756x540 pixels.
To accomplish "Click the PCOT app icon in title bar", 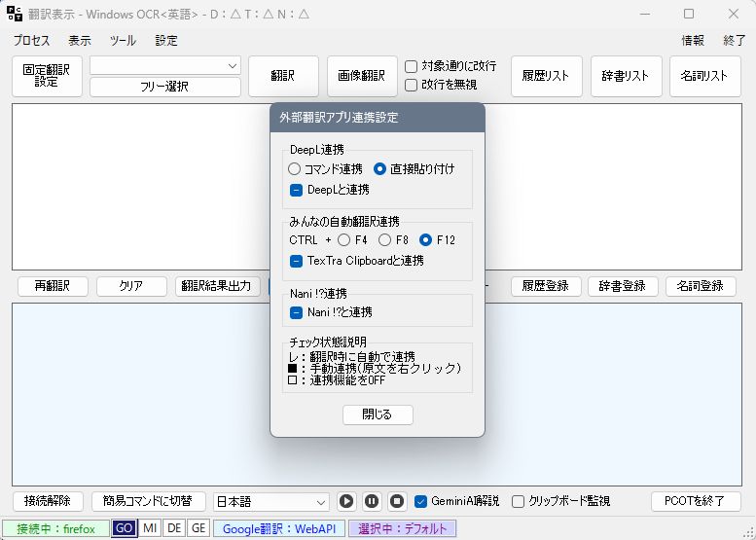I will [15, 14].
